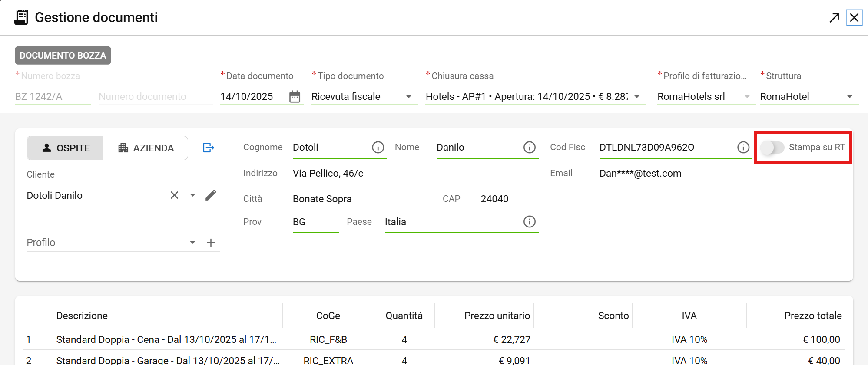
Task: Open the Tipo documento dropdown
Action: tap(408, 96)
